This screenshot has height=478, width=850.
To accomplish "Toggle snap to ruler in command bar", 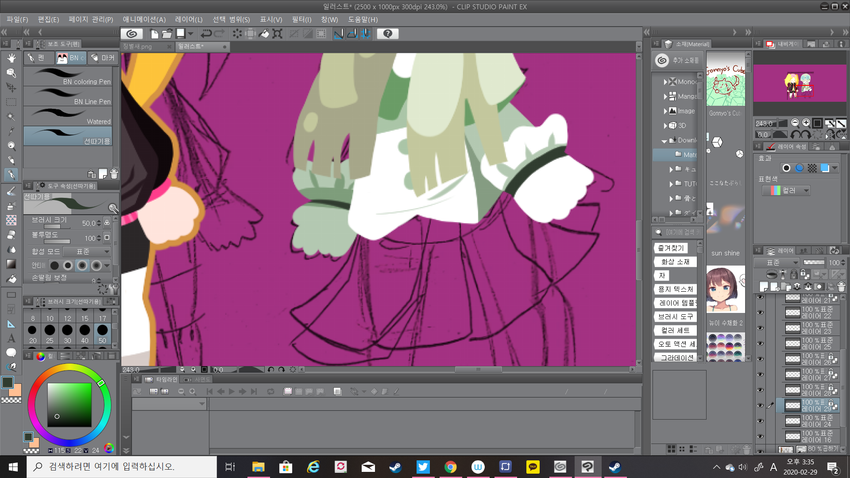I will (338, 34).
